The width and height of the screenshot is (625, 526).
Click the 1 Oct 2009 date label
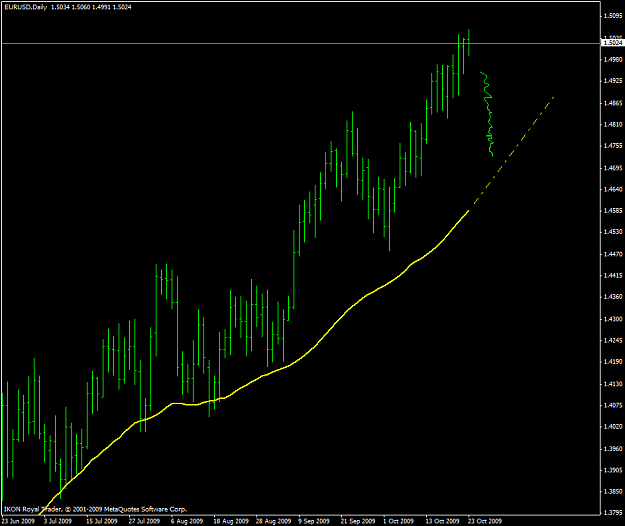coord(399,521)
